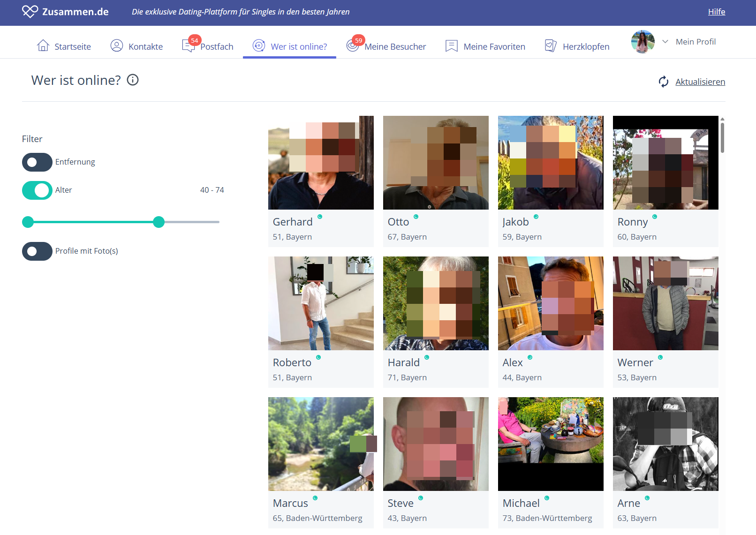
Task: Open Werner's profile photo thumbnail
Action: click(665, 303)
